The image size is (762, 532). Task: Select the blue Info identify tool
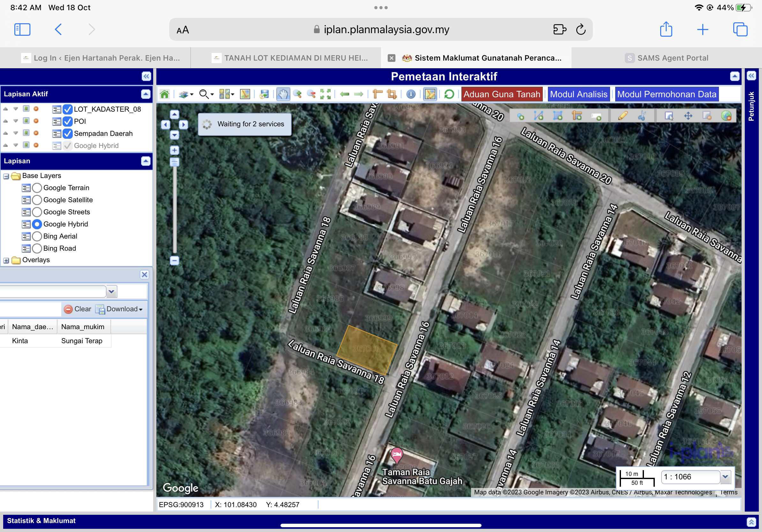tap(411, 94)
